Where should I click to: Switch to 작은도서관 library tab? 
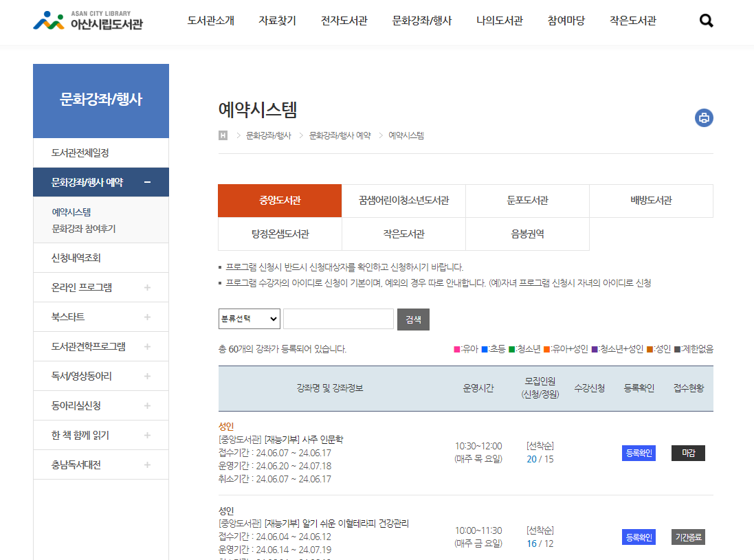coord(404,234)
